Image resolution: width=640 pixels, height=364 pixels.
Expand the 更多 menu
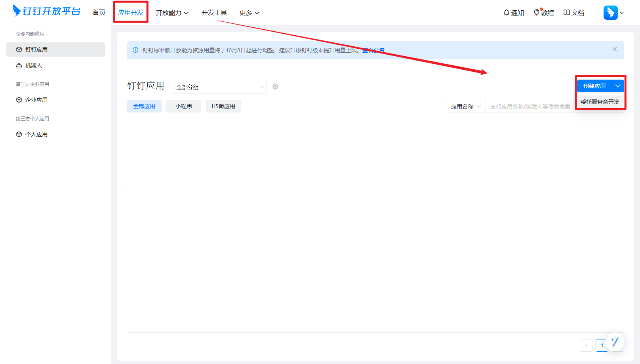pos(250,13)
